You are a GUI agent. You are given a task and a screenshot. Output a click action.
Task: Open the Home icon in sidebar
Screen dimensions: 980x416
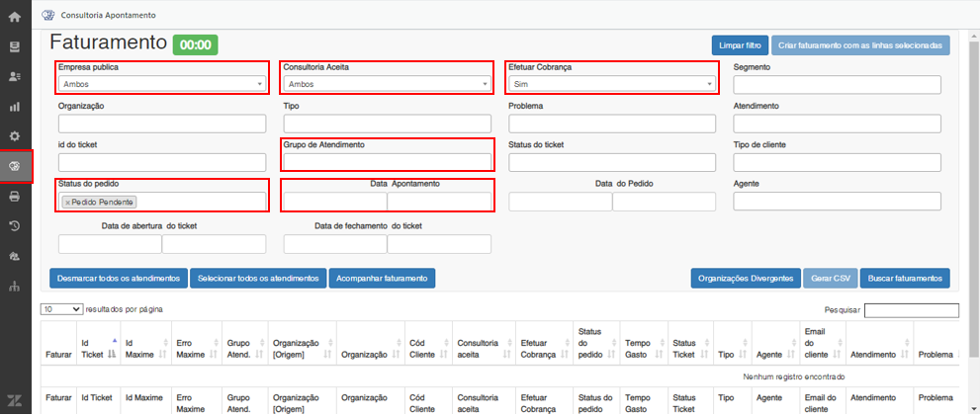[15, 17]
